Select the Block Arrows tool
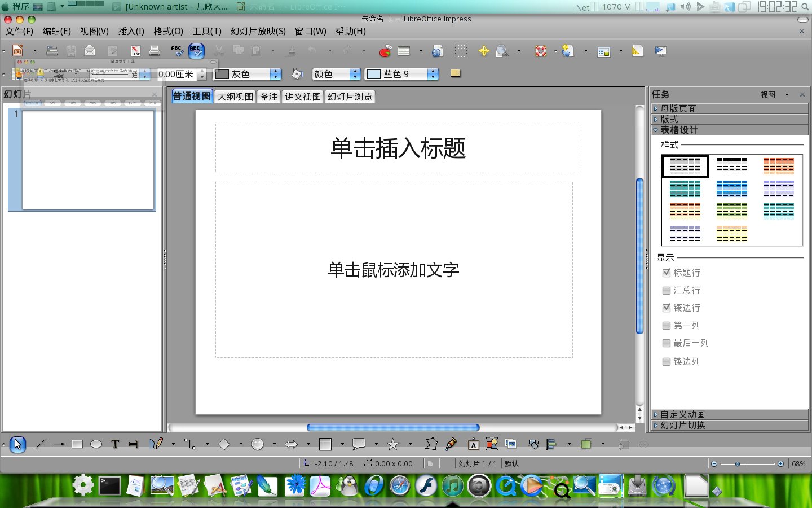Viewport: 812px width, 508px height. (x=292, y=444)
